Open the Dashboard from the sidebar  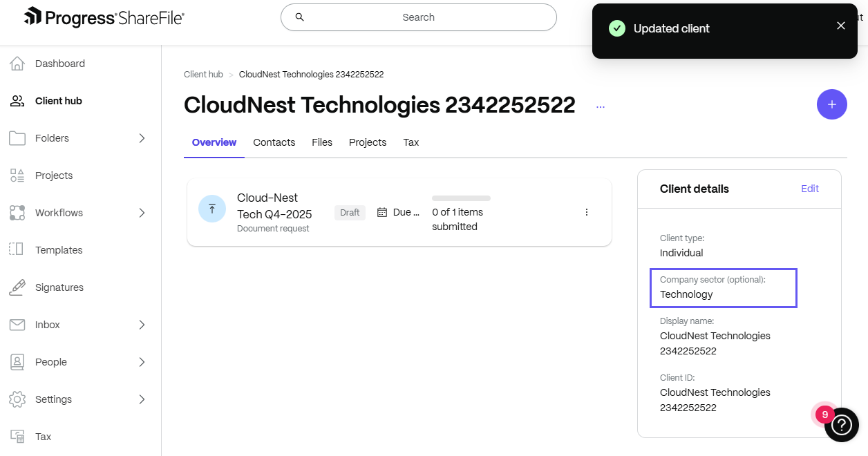(59, 63)
